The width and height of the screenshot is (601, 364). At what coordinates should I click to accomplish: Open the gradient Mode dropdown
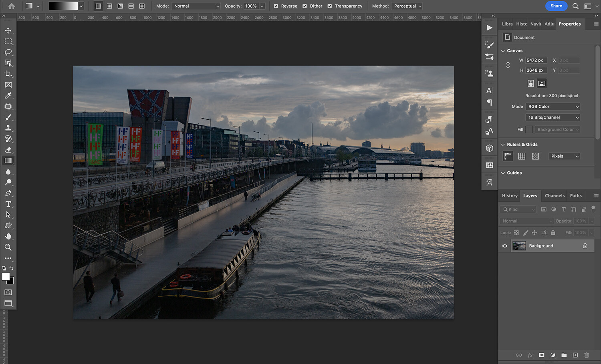196,6
